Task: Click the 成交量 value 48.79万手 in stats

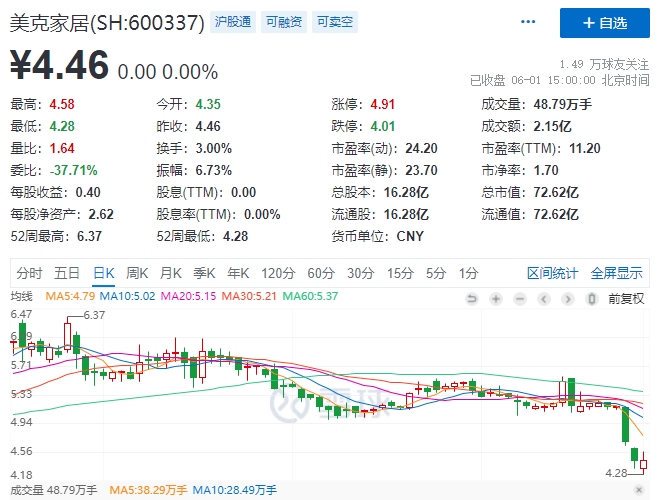Action: [x=562, y=104]
